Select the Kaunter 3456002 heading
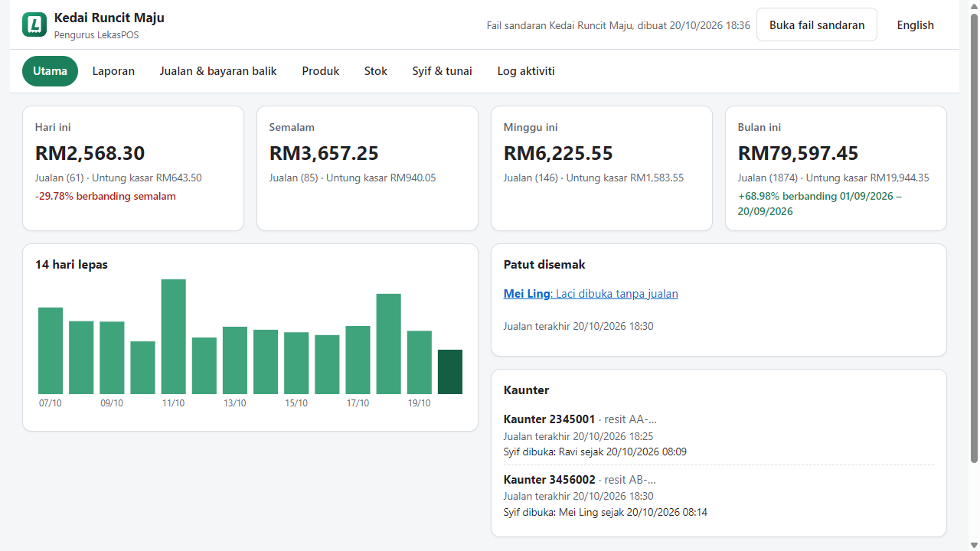Image resolution: width=980 pixels, height=551 pixels. click(x=549, y=480)
